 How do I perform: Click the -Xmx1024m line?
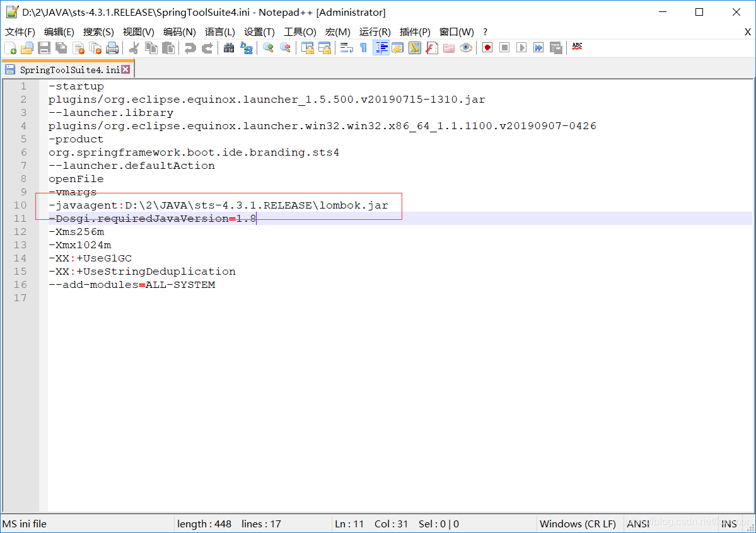pos(79,245)
